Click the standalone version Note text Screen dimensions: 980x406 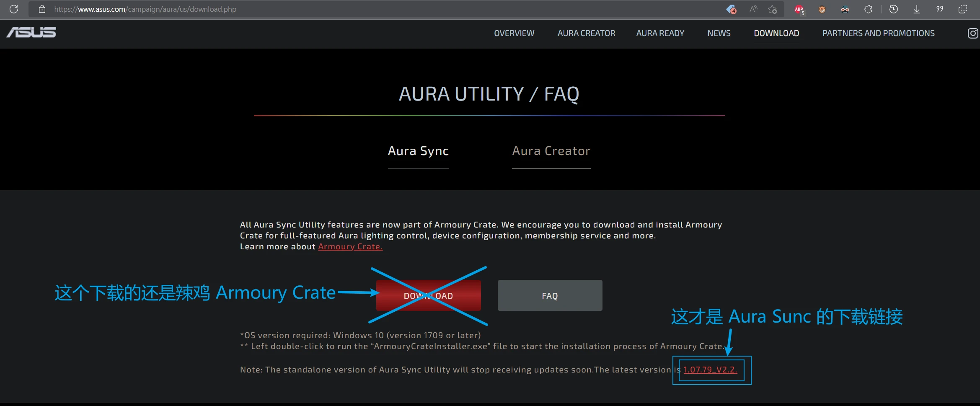tap(461, 370)
